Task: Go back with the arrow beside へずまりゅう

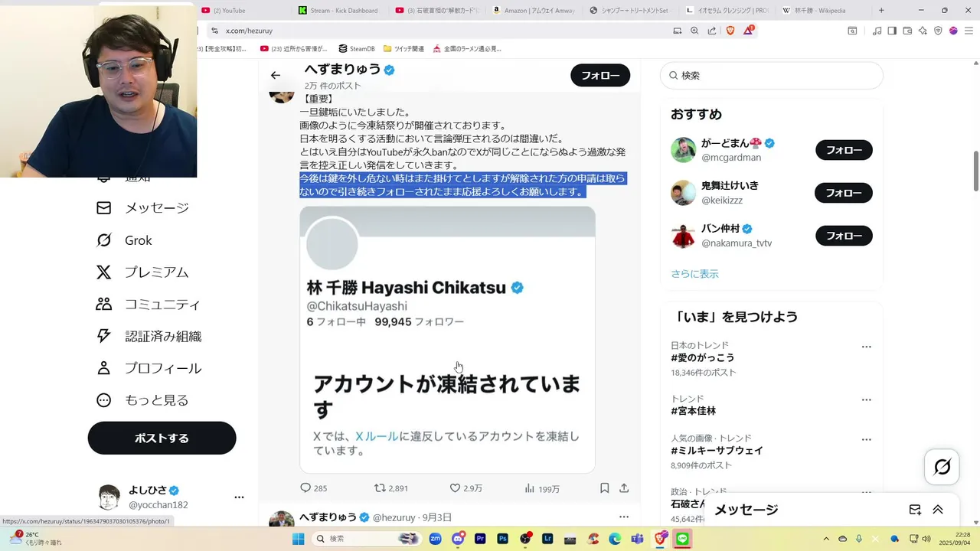Action: pos(276,75)
